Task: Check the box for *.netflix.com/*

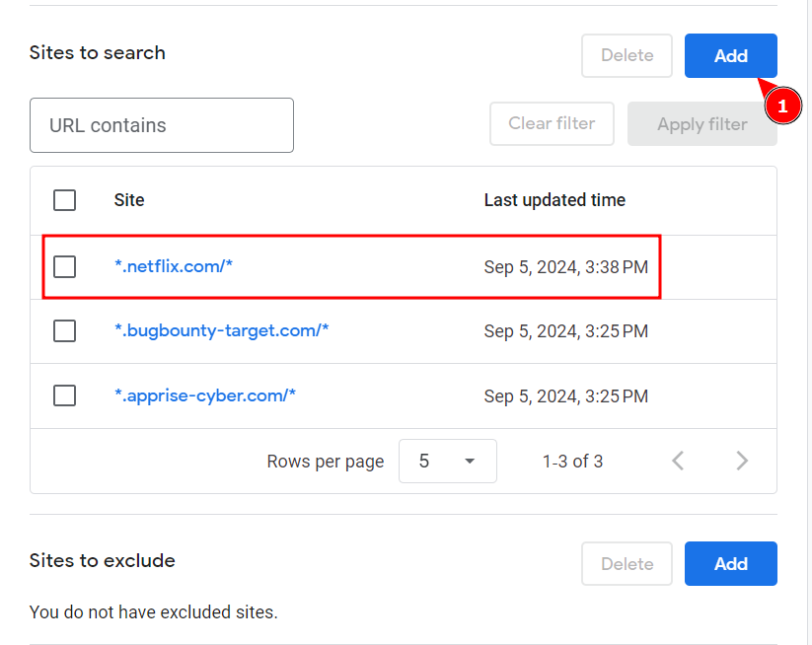Action: [x=65, y=266]
